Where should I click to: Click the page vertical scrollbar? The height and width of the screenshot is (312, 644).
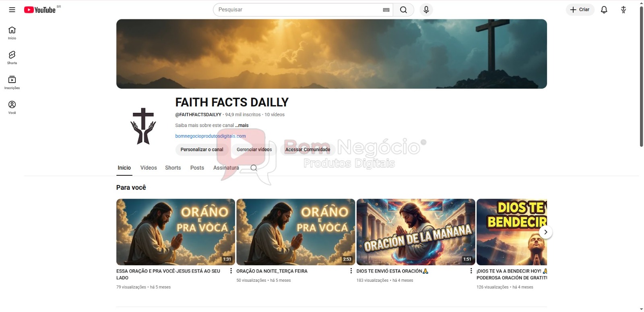641,77
